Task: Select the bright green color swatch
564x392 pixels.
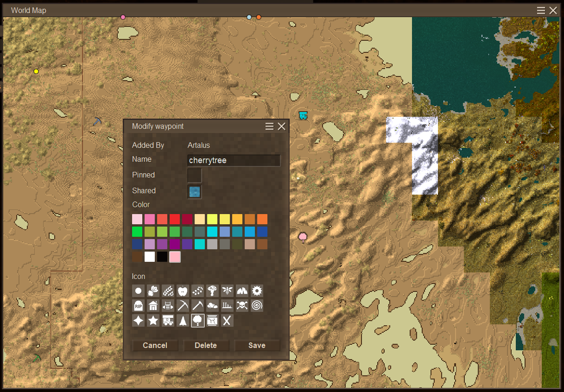Action: point(137,232)
